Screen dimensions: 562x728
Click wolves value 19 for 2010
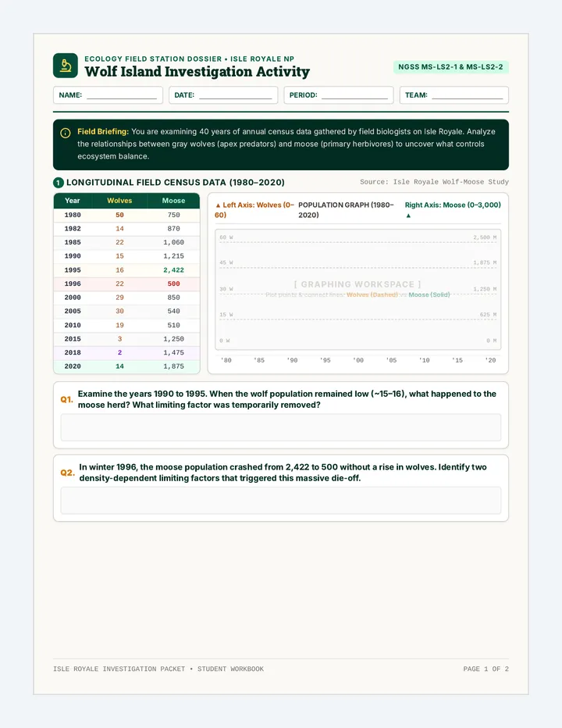point(119,325)
